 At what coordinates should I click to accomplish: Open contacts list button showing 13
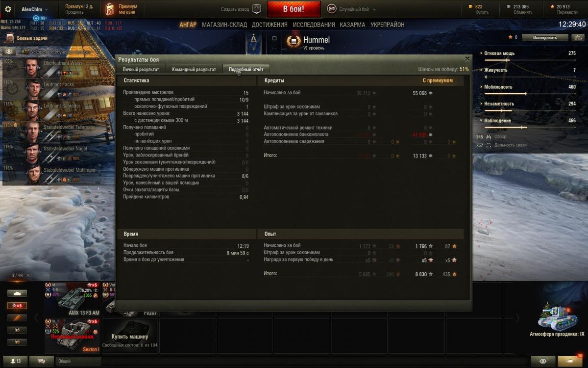pos(14,361)
